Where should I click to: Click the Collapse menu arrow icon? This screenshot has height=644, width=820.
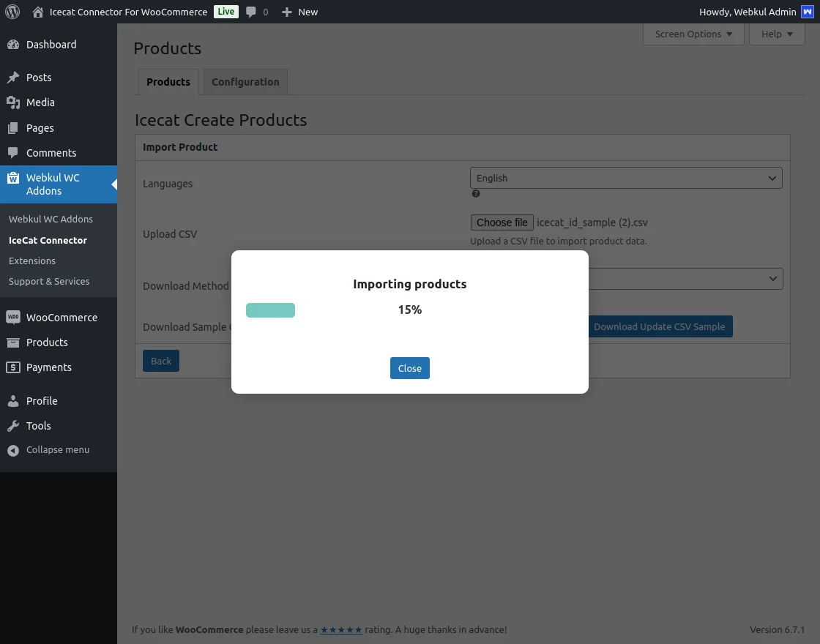[x=13, y=450]
